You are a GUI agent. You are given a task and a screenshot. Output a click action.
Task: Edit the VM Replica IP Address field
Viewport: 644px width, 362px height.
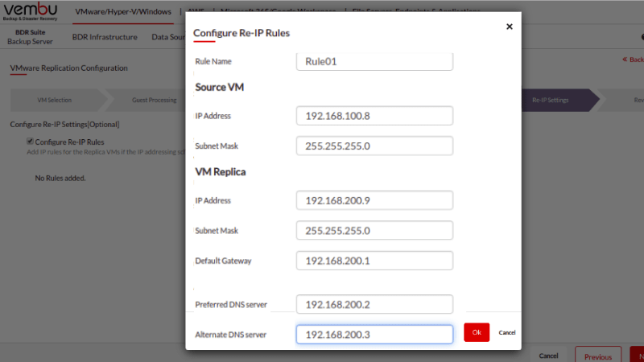[374, 200]
